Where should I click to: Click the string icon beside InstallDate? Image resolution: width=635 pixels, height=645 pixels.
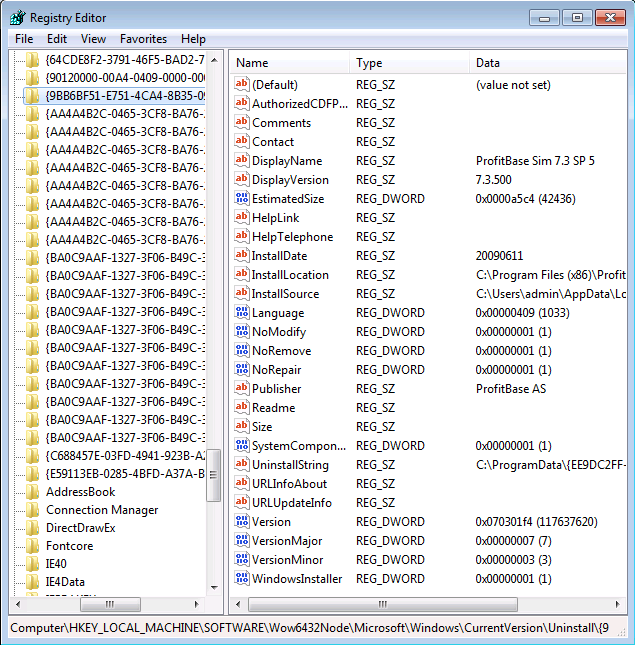[242, 255]
